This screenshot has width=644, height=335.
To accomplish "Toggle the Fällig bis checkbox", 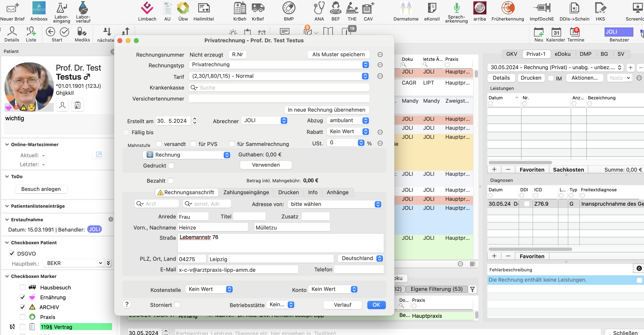I will click(126, 132).
